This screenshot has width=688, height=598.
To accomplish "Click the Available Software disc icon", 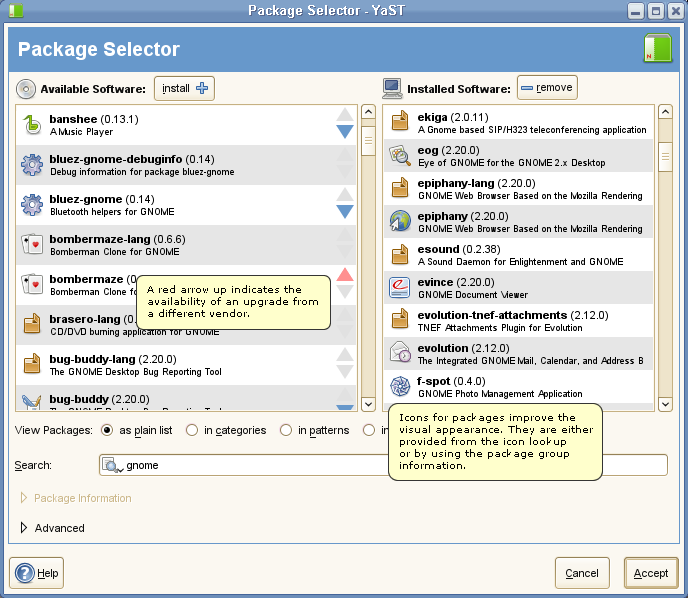I will click(26, 89).
